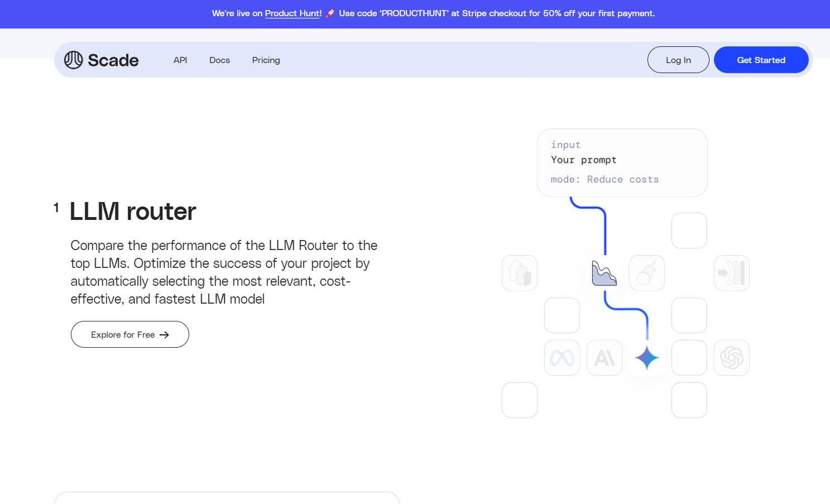Screen dimensions: 830x504
Task: Select the Meta logo tile
Action: click(x=562, y=358)
